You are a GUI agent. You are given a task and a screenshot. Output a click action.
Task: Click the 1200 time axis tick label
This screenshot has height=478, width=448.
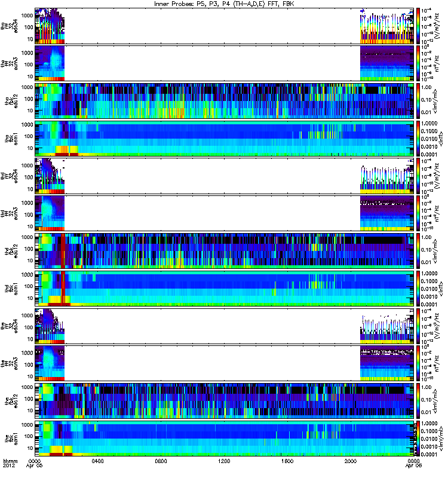[224, 461]
